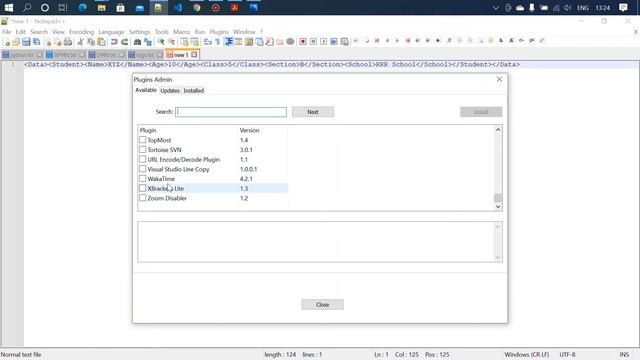Open the action center notification icon
Viewport: 640px width, 360px height.
tap(623, 7)
